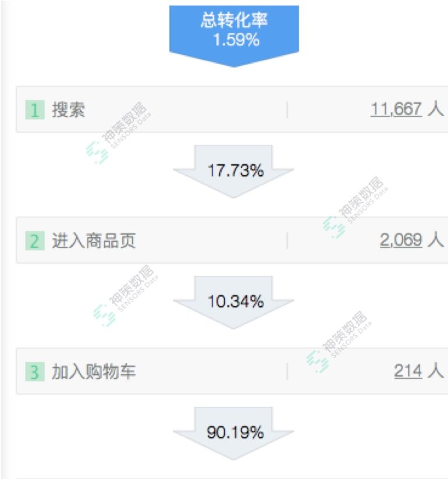Click the watermark logo right of 10.34% arrow

(339, 341)
